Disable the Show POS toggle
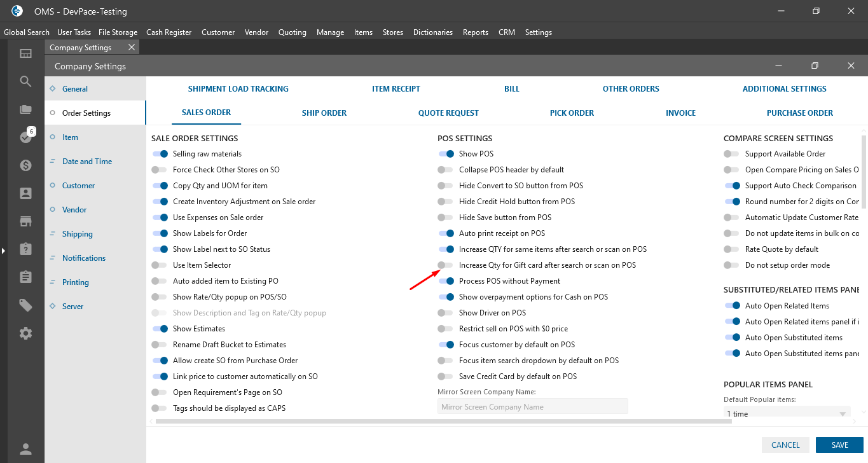The width and height of the screenshot is (868, 463). click(x=446, y=154)
